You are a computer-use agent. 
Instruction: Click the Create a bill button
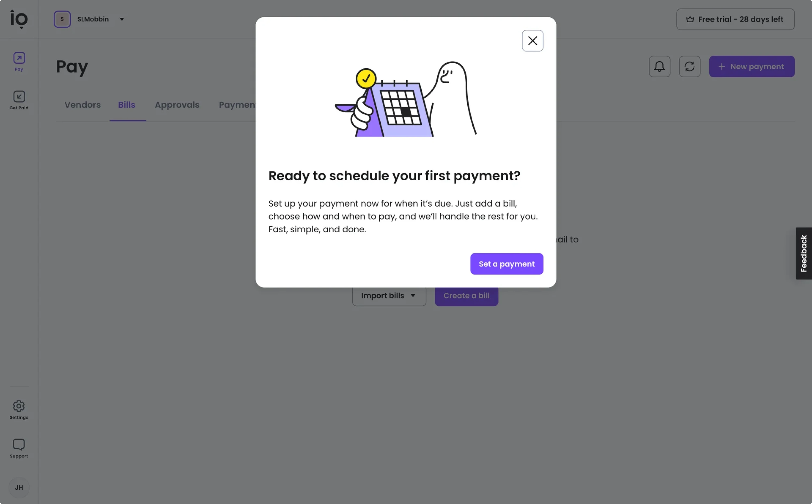pos(466,295)
